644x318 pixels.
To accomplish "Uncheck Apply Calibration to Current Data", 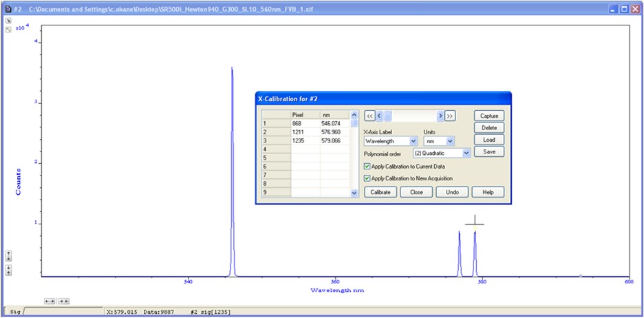I will (x=367, y=167).
